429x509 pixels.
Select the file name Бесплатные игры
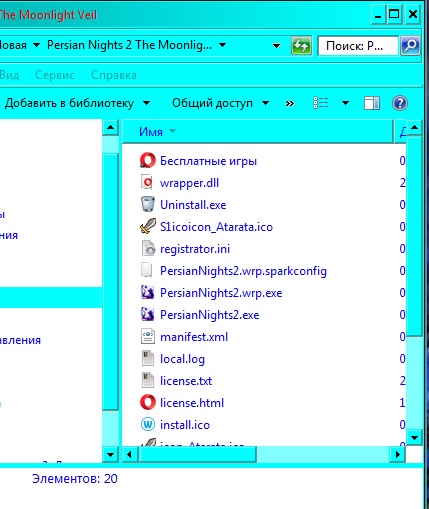[x=208, y=161]
